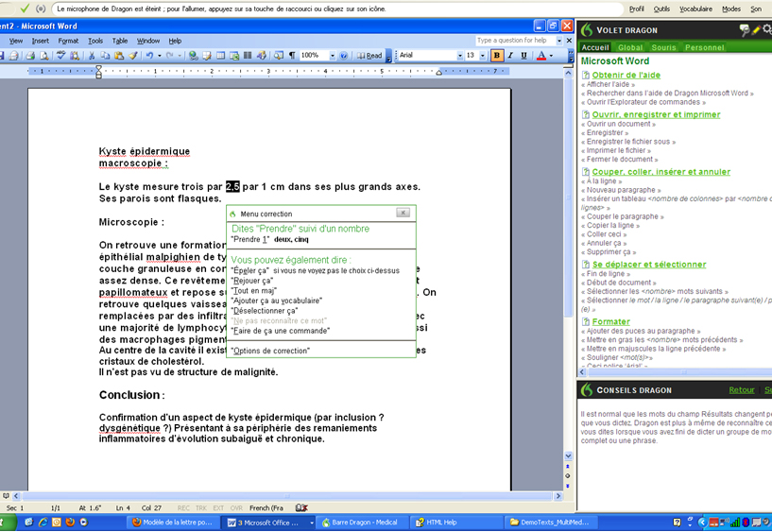Click the Obtenir de l'aide link
This screenshot has height=532, width=772.
point(626,75)
